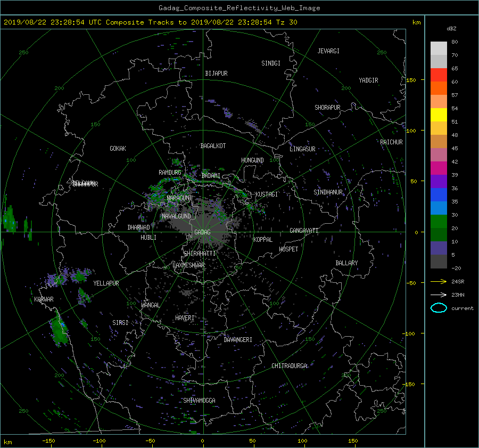Click the white 23MN track arrow
The height and width of the screenshot is (448, 479).
(439, 295)
